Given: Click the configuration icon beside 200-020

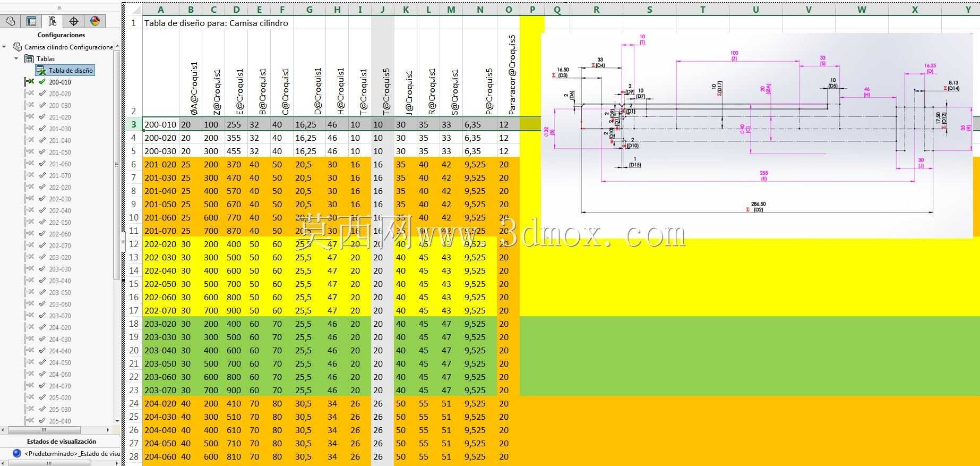Looking at the screenshot, I should point(29,94).
